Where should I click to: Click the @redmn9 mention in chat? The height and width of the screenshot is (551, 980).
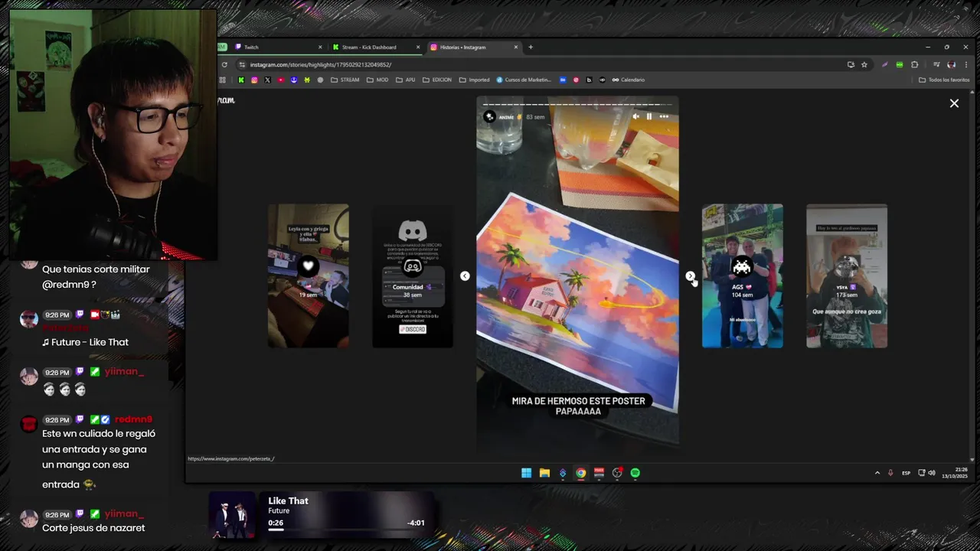(66, 285)
